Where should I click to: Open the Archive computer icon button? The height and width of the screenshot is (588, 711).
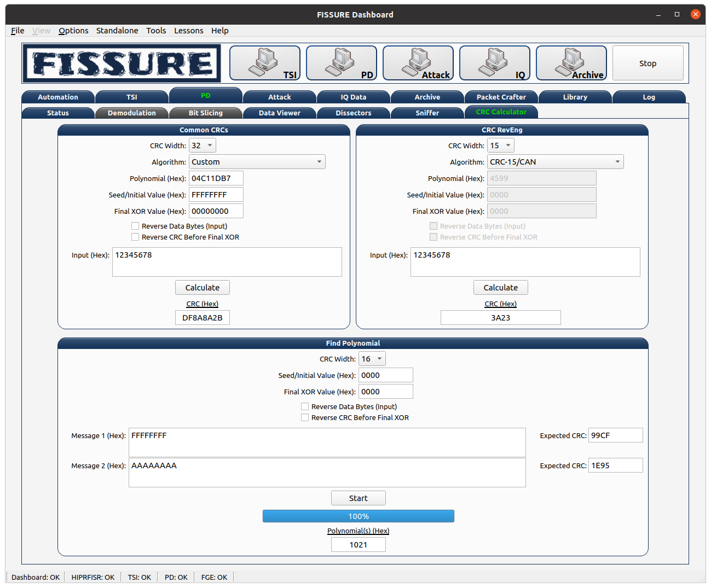point(571,63)
